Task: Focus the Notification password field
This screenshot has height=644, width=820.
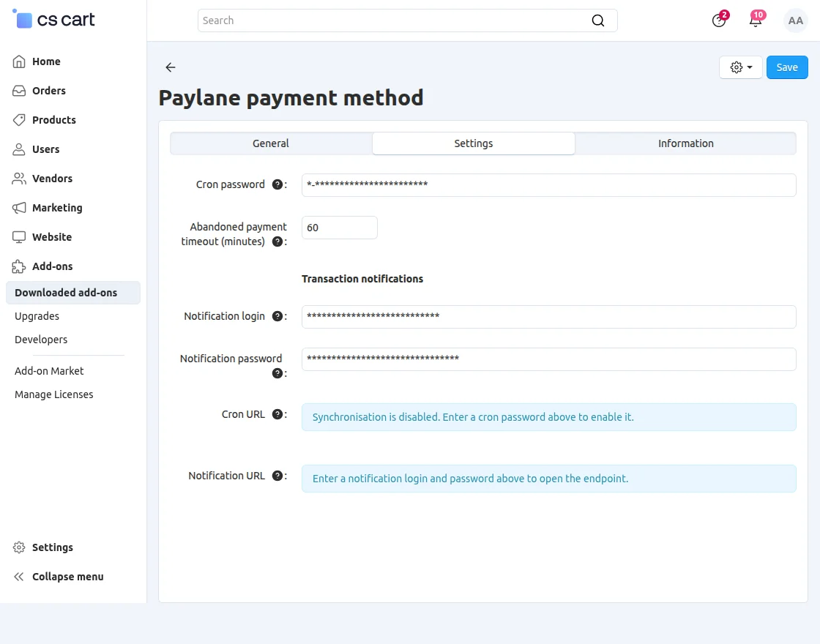Action: click(548, 359)
